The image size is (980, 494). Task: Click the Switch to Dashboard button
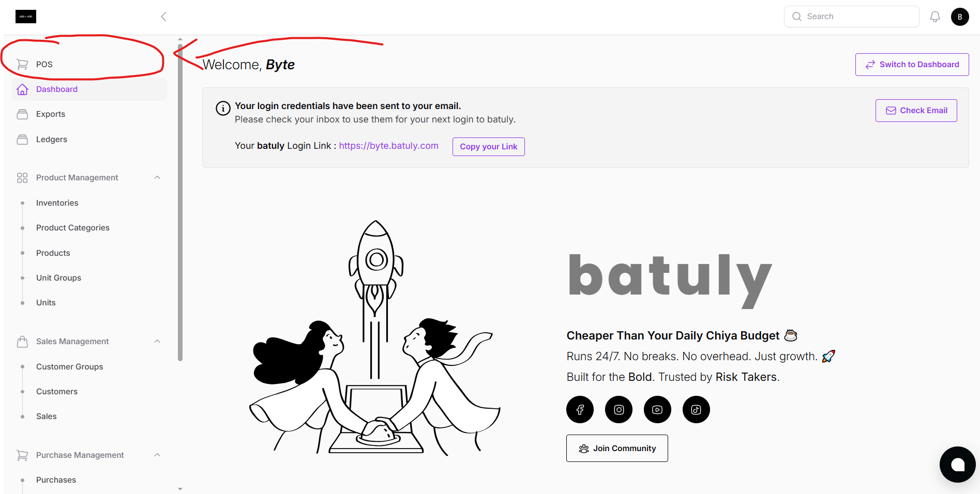pyautogui.click(x=912, y=65)
